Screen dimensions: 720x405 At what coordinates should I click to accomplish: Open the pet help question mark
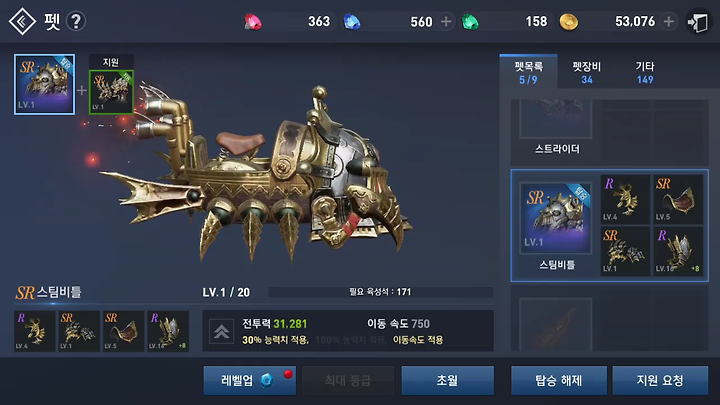point(76,21)
